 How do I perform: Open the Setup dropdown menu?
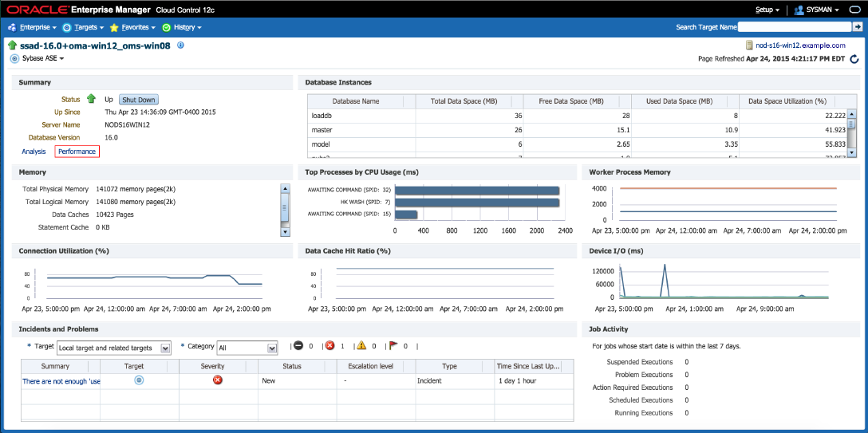click(x=767, y=10)
